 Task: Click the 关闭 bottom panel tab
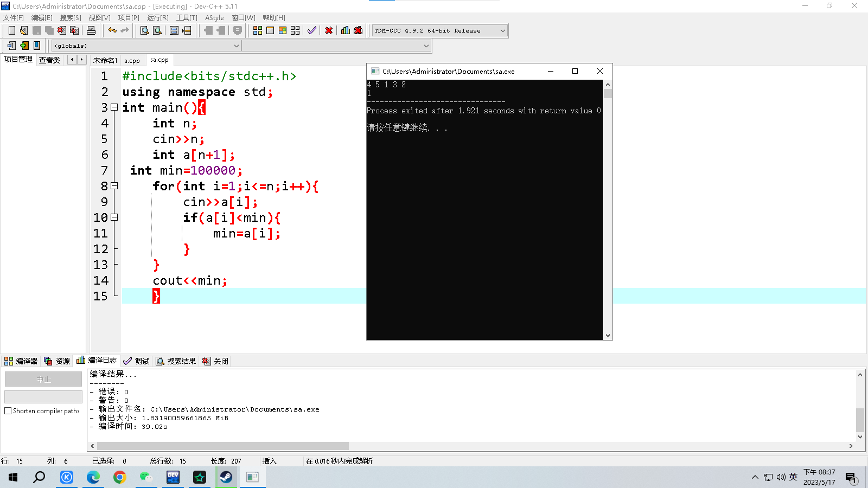tap(215, 361)
